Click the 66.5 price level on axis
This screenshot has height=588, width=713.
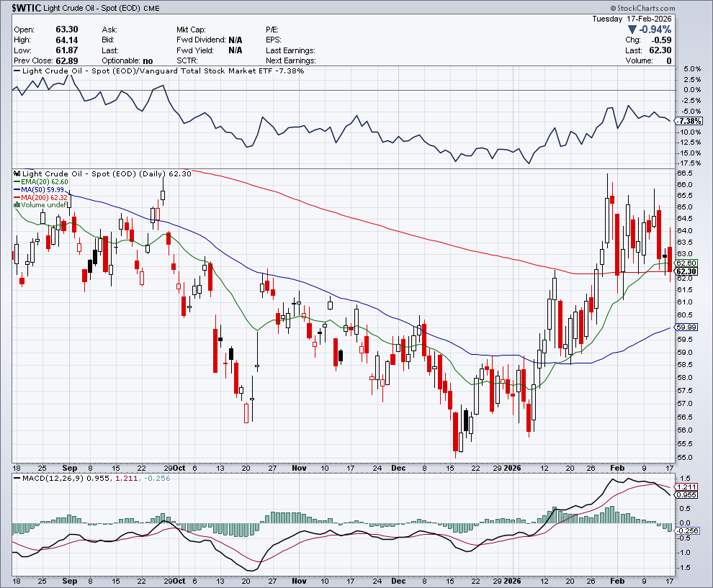[x=685, y=173]
